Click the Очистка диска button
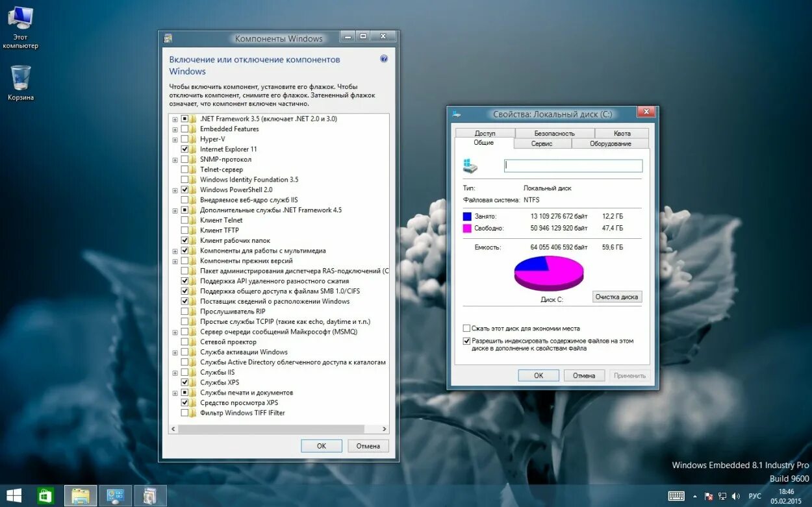Image resolution: width=812 pixels, height=507 pixels. [x=617, y=297]
